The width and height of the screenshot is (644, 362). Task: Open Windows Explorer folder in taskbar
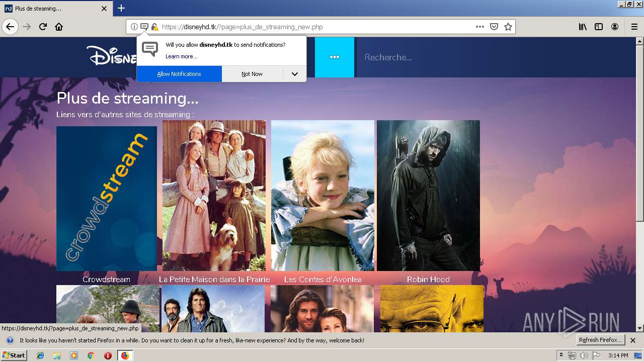[x=57, y=355]
